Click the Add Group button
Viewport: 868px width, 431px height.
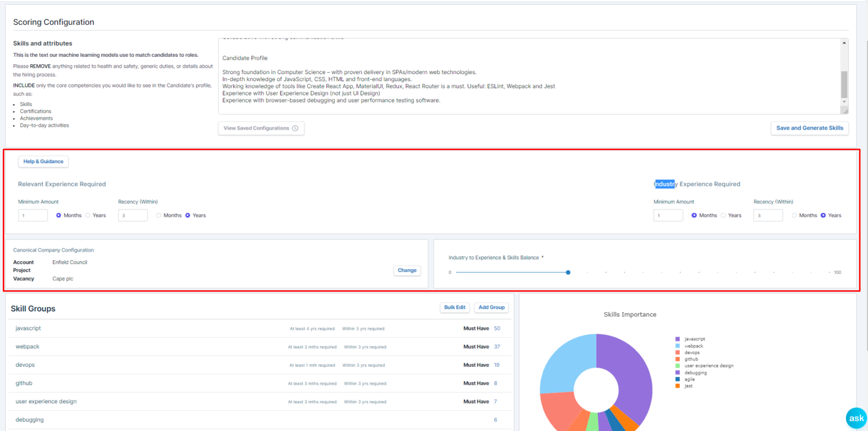pos(491,307)
